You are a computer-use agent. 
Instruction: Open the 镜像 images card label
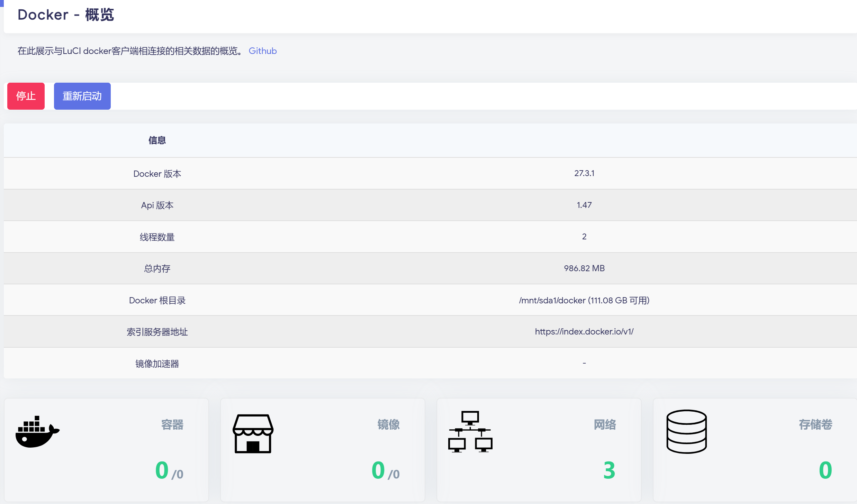pyautogui.click(x=388, y=424)
